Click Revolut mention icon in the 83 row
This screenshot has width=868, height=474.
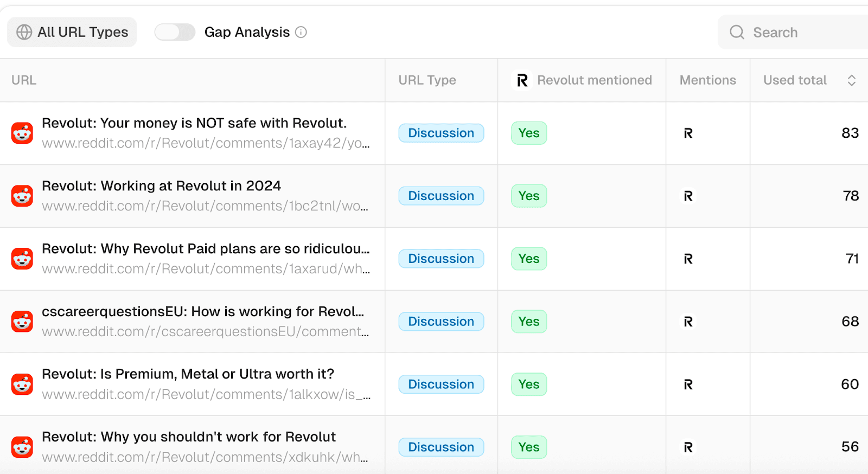click(x=688, y=133)
